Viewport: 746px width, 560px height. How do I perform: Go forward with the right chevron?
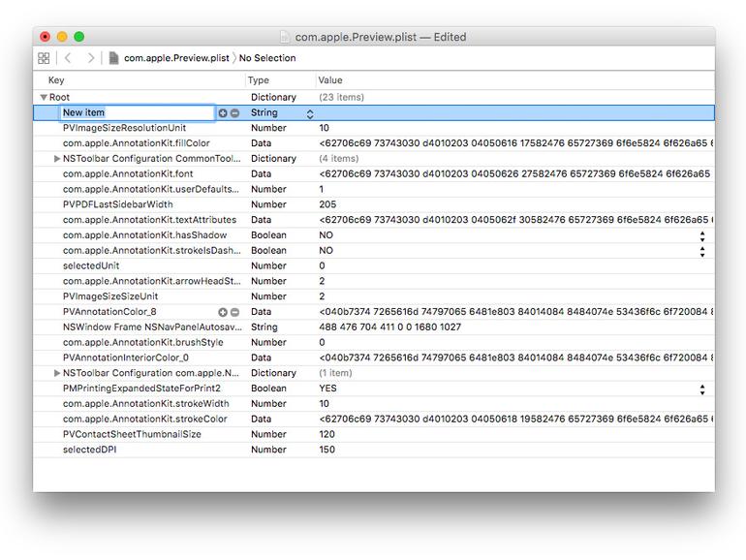[x=90, y=58]
